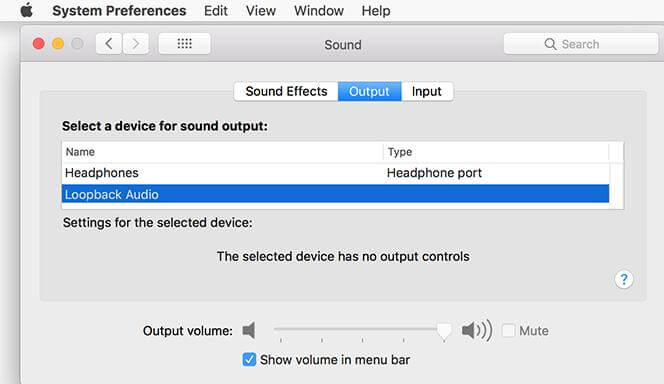
Task: Open the Edit menu
Action: [x=216, y=11]
